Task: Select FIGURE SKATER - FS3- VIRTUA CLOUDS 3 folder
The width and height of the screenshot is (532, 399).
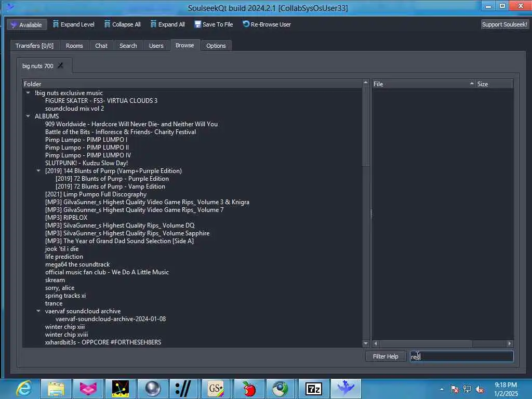Action: click(x=101, y=100)
